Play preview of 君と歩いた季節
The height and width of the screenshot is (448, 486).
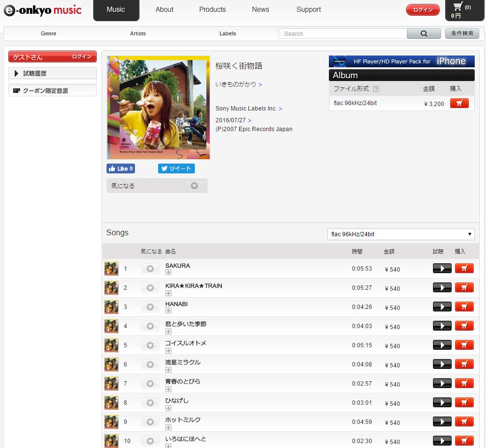pos(442,326)
